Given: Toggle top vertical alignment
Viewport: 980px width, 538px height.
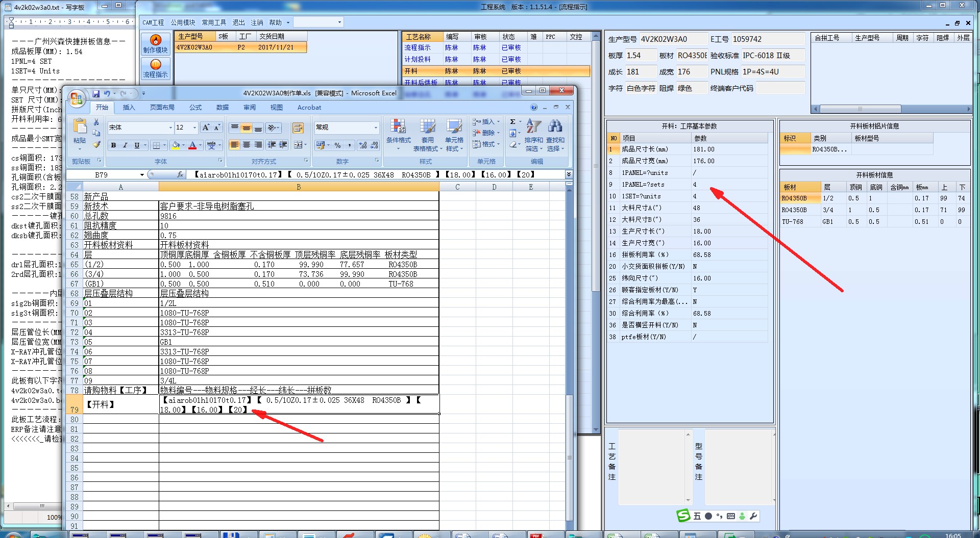Looking at the screenshot, I should click(234, 127).
